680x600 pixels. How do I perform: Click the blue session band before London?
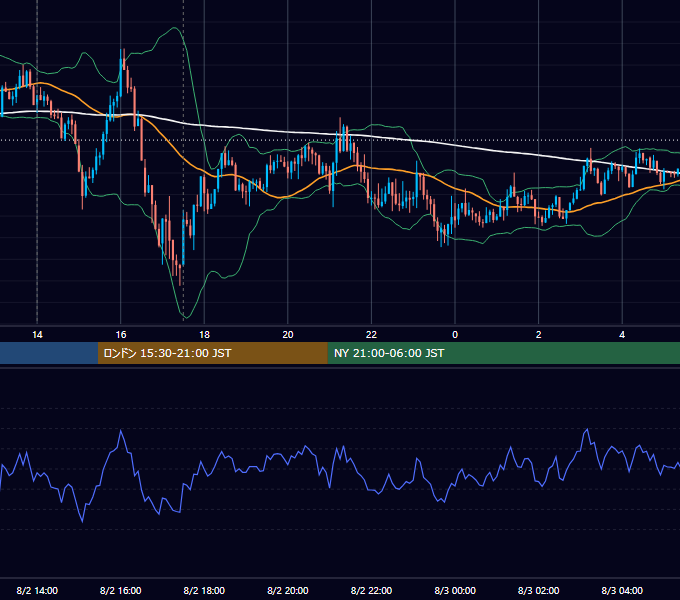click(49, 353)
